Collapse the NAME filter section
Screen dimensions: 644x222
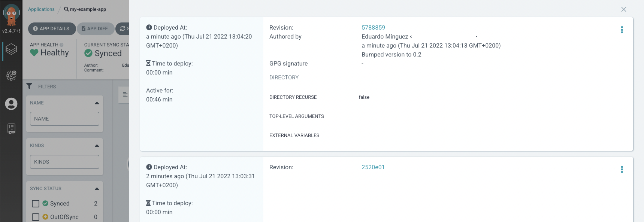(96, 102)
